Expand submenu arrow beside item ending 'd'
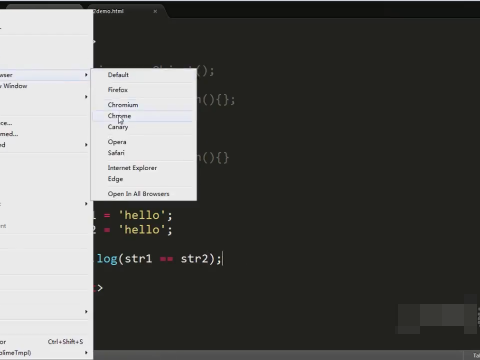This screenshot has width=480, height=360. [86, 145]
